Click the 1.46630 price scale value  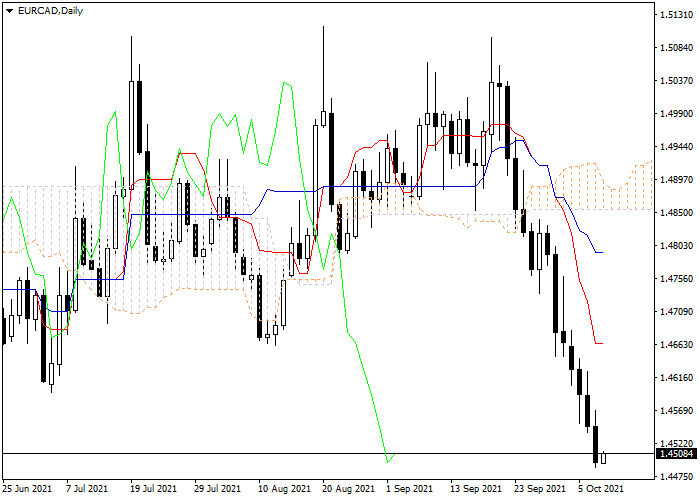tap(676, 345)
